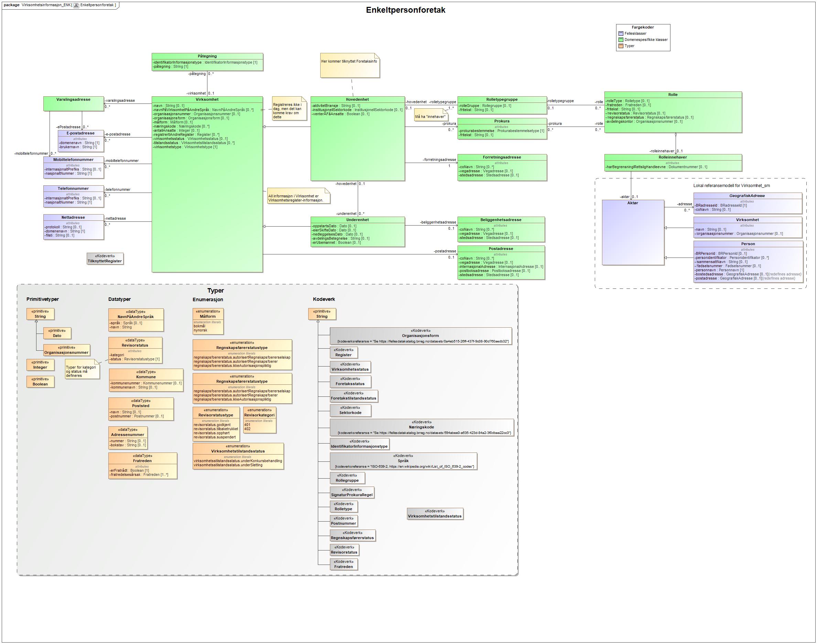Viewport: 817px width, 644px height.
Task: Select the Typer orange legend swatch
Action: [621, 46]
